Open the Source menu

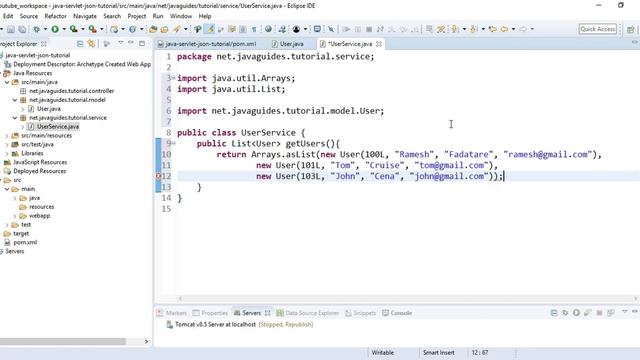(29, 16)
